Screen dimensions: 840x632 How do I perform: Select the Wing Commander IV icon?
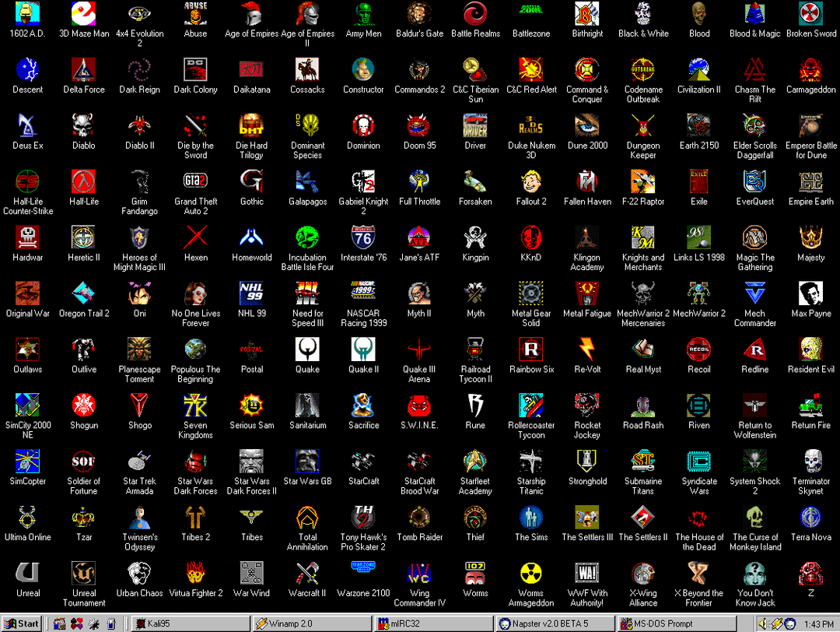tap(419, 573)
